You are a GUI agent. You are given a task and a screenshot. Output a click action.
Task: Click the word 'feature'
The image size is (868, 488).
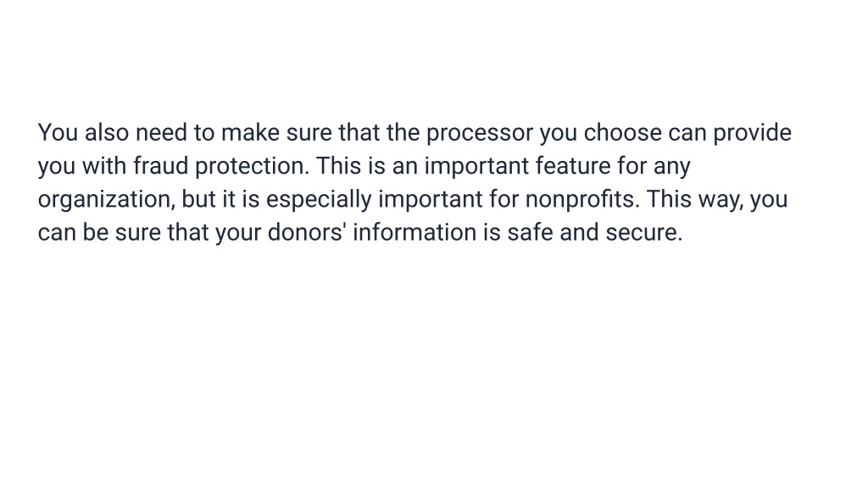click(x=573, y=167)
